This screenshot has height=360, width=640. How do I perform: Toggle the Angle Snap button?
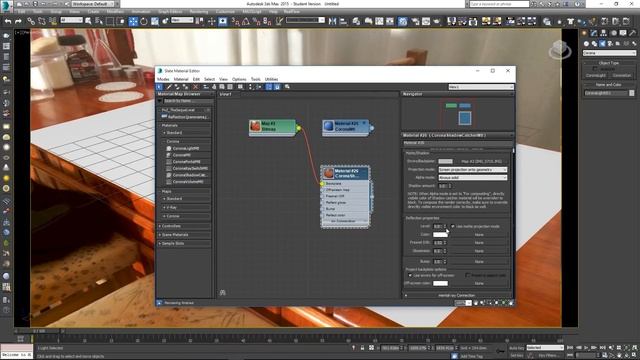[246, 21]
